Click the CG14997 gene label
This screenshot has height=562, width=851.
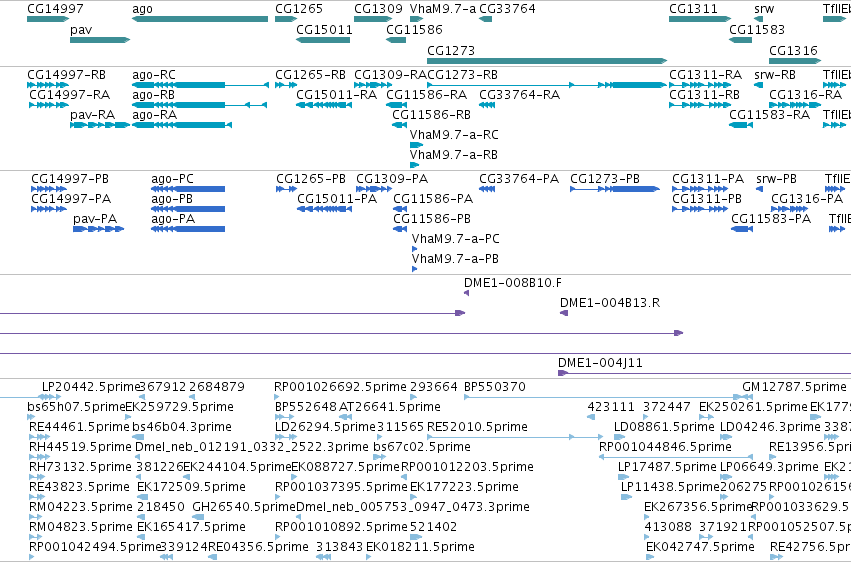tap(55, 9)
